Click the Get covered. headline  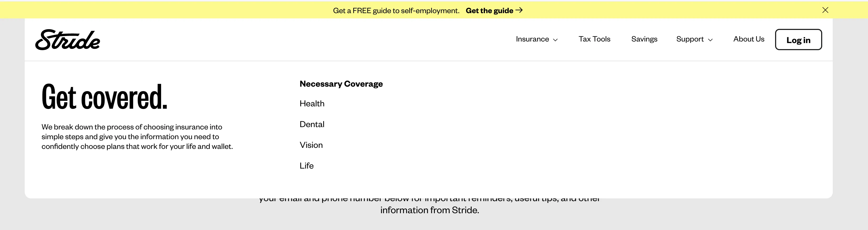pos(104,97)
